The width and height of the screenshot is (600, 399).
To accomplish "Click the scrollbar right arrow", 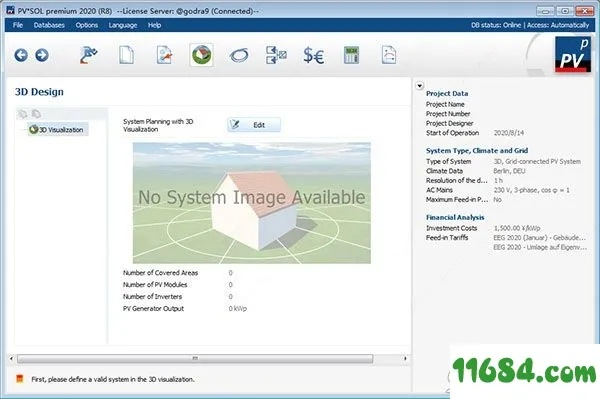I will [x=405, y=358].
